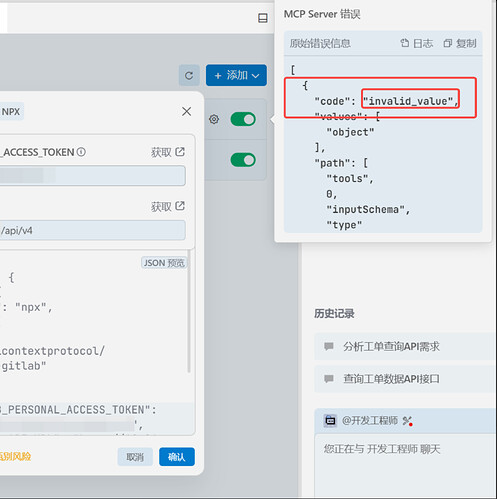
Task: Click the 复制 copy icon in error panel
Action: click(448, 43)
